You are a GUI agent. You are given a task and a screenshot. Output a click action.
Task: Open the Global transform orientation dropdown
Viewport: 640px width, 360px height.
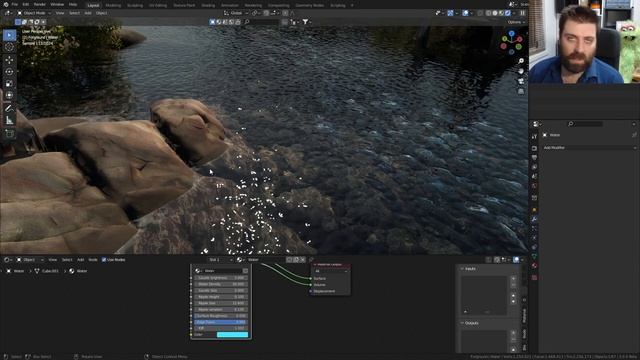coord(235,13)
